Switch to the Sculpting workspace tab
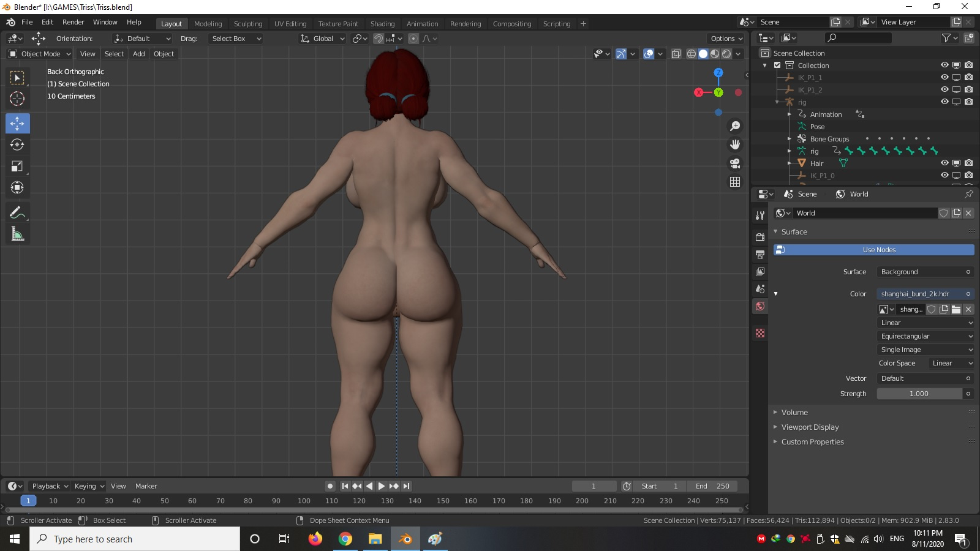 coord(248,24)
